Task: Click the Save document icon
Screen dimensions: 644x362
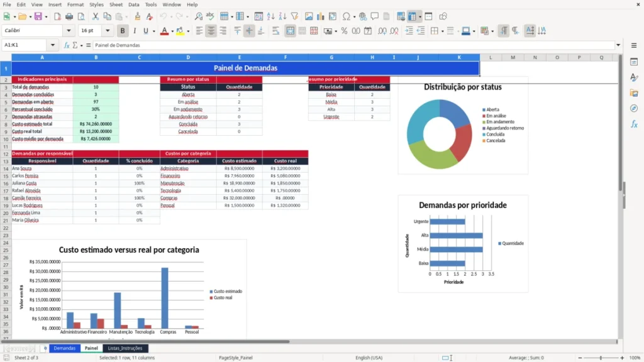Action: (x=38, y=16)
